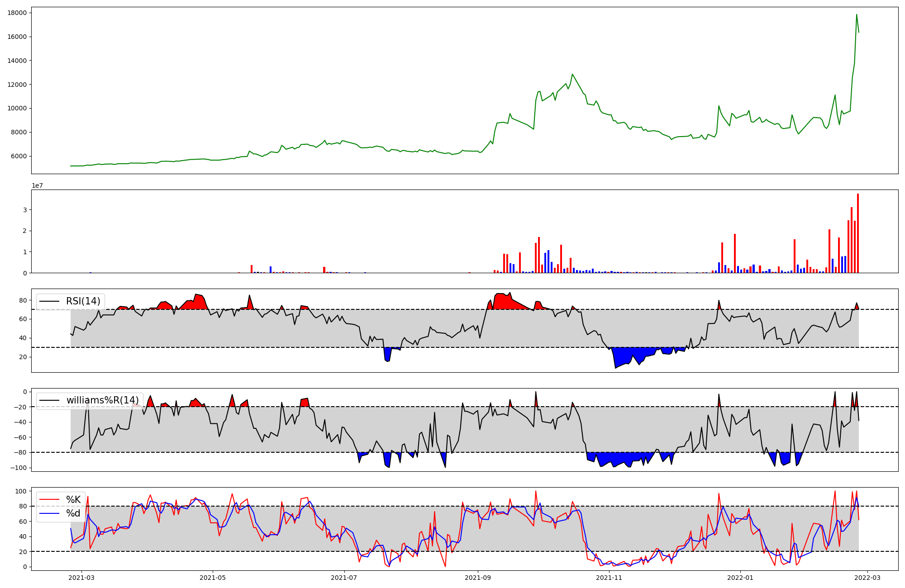Click the %d legend text
This screenshot has width=905, height=588.
coord(73,513)
